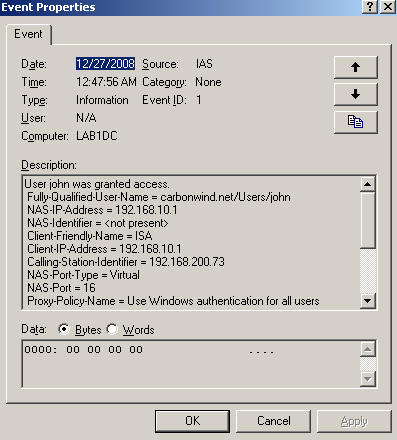397x440 pixels.
Task: Click the Category value None
Action: pos(208,82)
